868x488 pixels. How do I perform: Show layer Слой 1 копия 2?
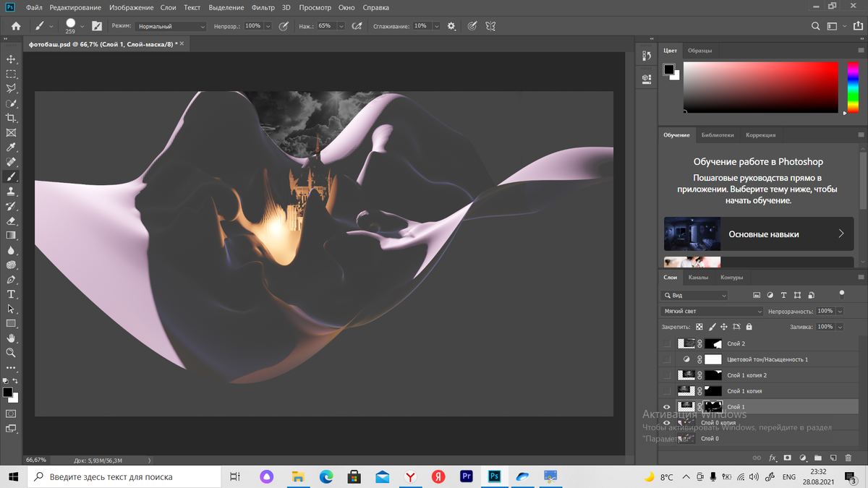(667, 375)
